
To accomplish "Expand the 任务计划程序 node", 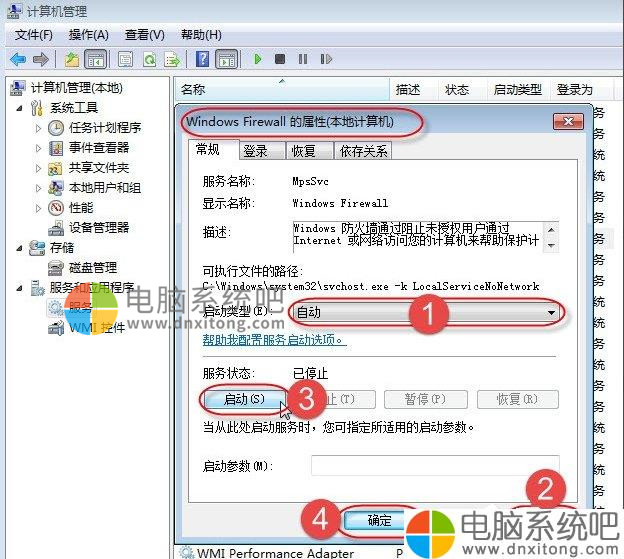I will click(38, 128).
